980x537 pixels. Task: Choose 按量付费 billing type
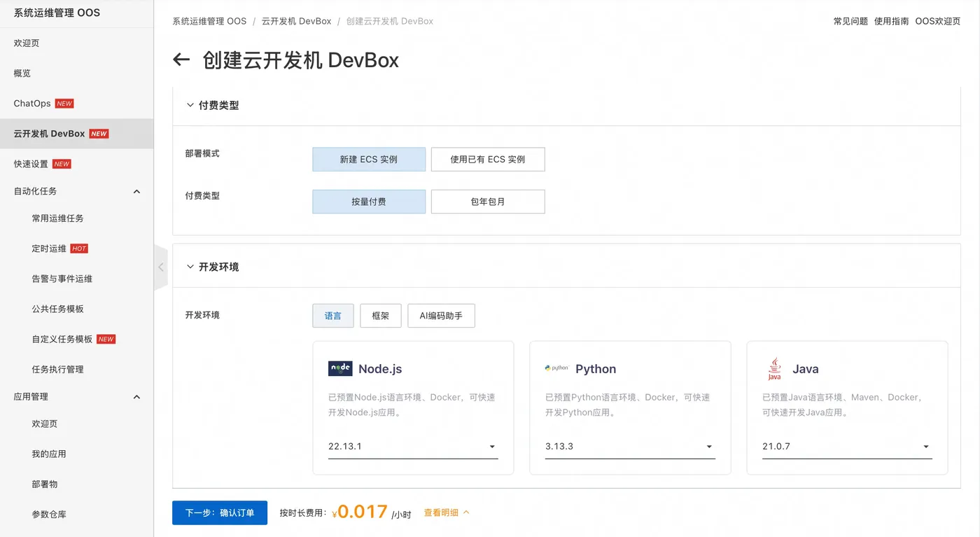(x=369, y=202)
